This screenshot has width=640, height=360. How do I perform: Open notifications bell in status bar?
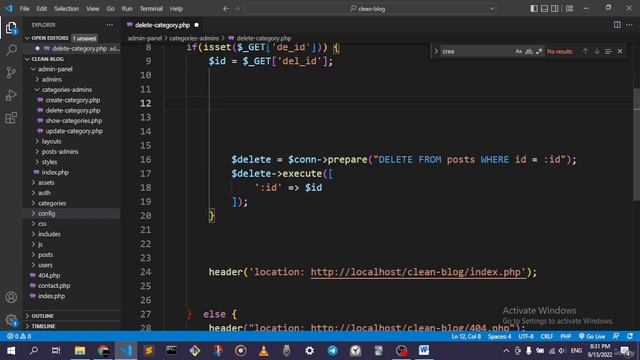coord(630,337)
